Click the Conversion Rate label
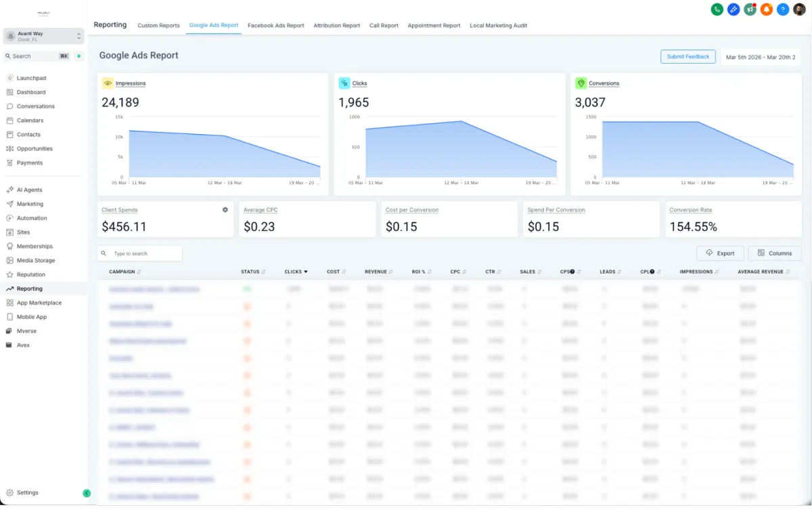Screen dimensions: 812x514 pos(691,210)
